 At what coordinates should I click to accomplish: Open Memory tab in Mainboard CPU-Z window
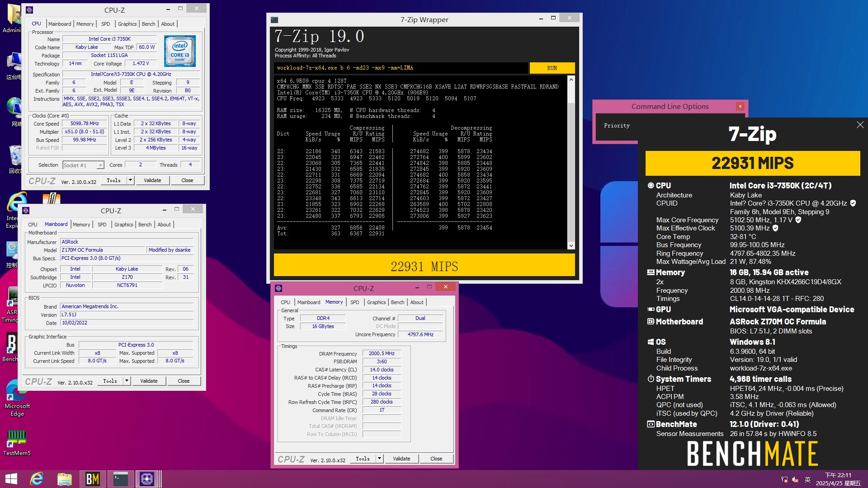[x=81, y=225]
